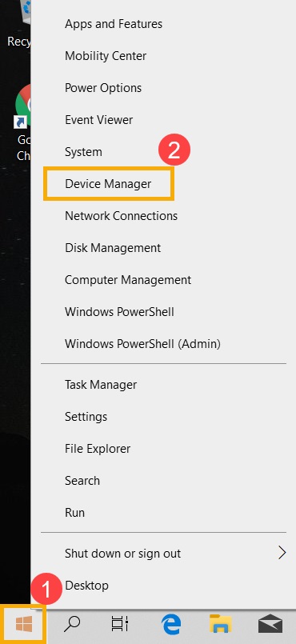Open File Explorer taskbar icon
Screen dimensions: 296x644
(220, 625)
